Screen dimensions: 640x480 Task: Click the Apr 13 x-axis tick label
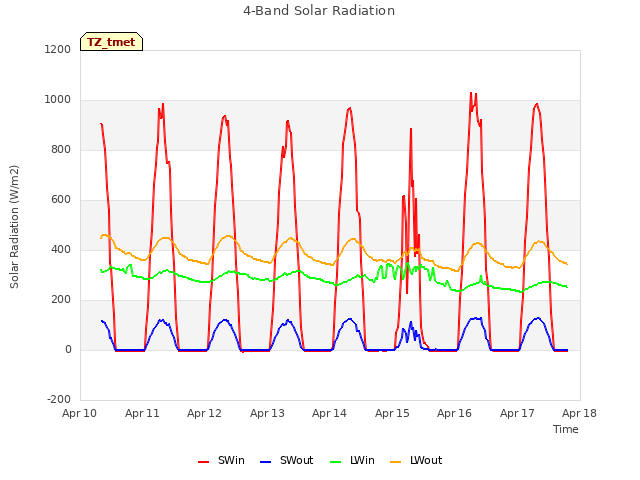click(267, 413)
